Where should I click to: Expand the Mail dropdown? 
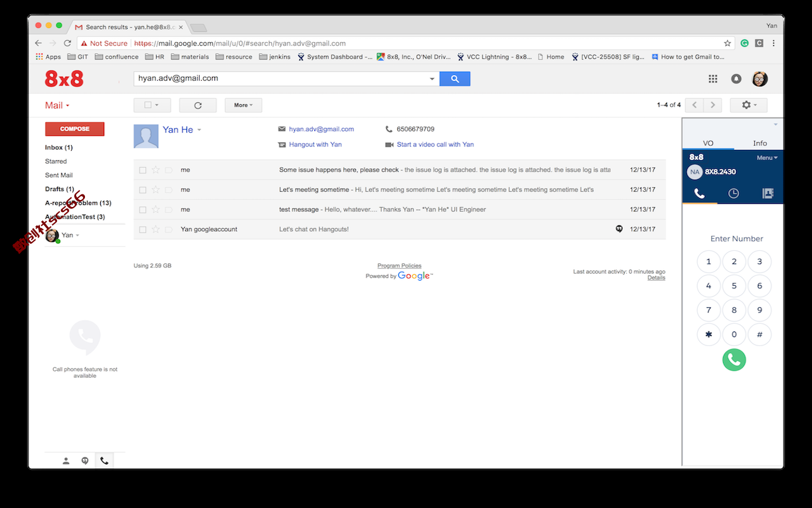point(57,105)
